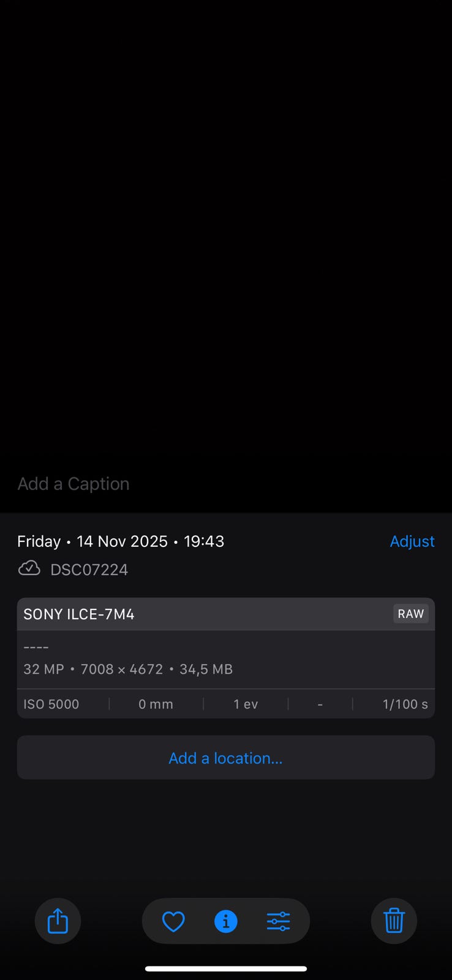Favorite the photo with heart icon
This screenshot has height=980, width=452.
pyautogui.click(x=173, y=921)
